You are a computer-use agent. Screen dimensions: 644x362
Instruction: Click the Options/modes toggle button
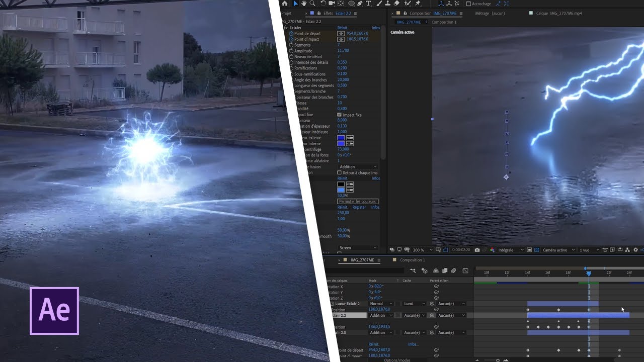click(x=397, y=360)
